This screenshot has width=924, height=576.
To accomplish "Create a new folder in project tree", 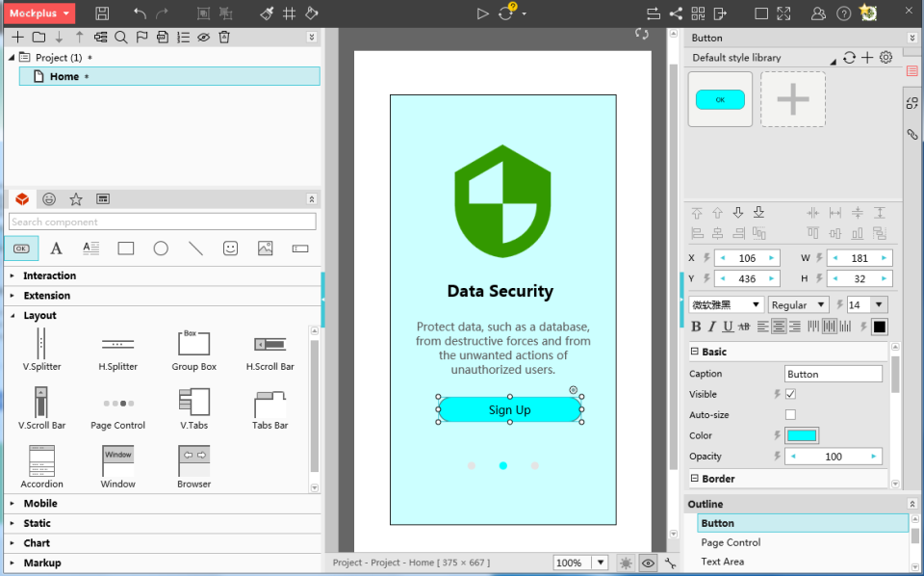I will click(x=38, y=38).
